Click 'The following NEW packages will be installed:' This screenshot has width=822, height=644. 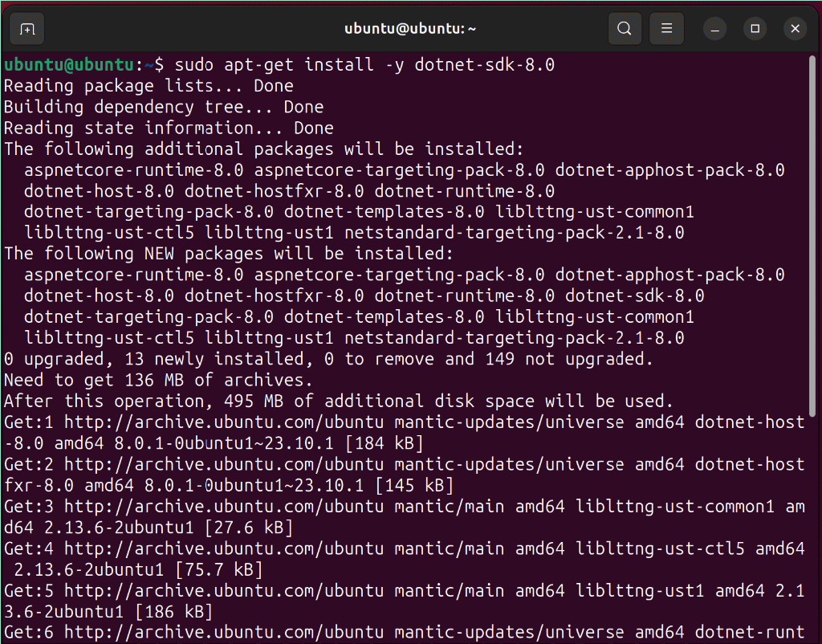point(229,254)
